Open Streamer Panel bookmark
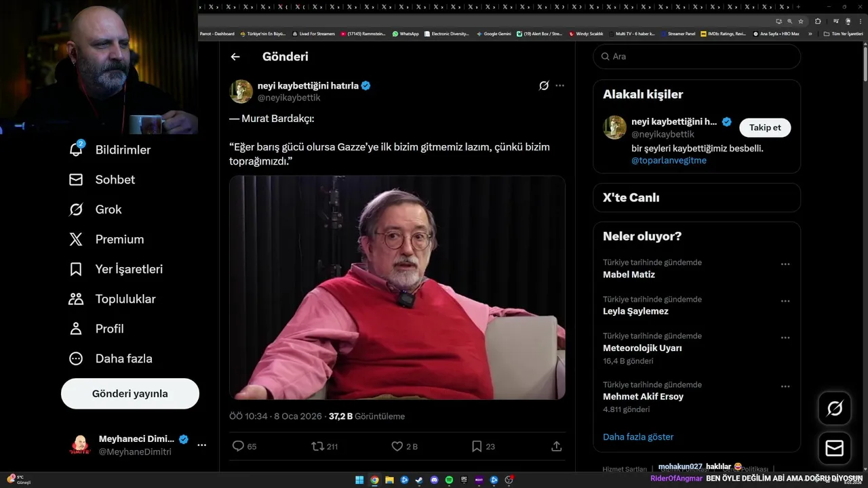The width and height of the screenshot is (868, 488). (x=678, y=33)
